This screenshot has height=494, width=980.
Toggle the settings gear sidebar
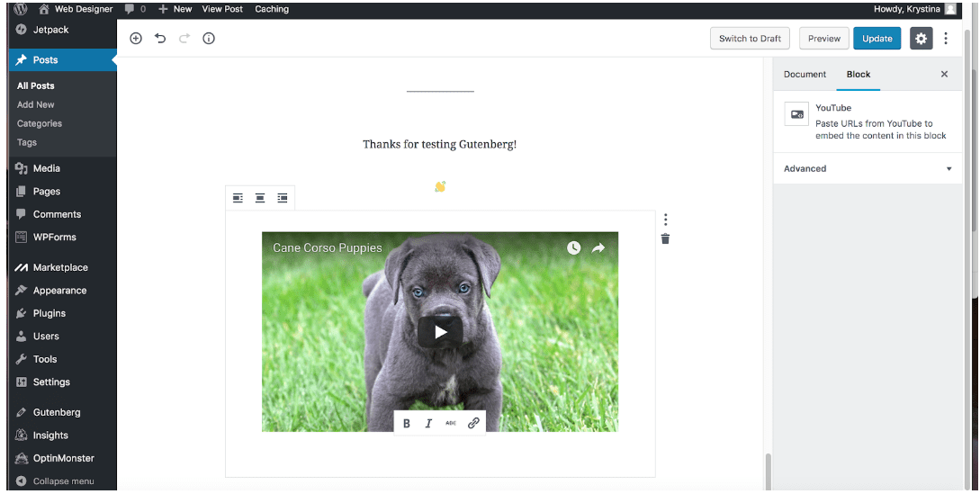point(922,38)
